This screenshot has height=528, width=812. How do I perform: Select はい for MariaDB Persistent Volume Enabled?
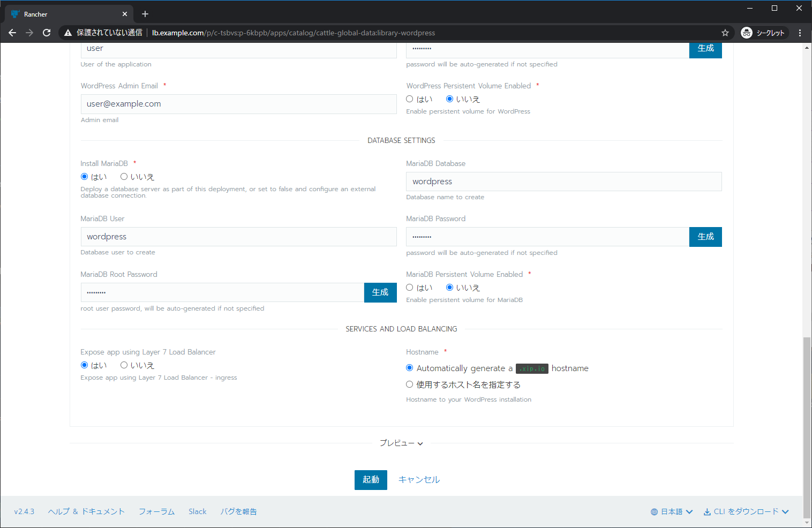[x=410, y=288]
